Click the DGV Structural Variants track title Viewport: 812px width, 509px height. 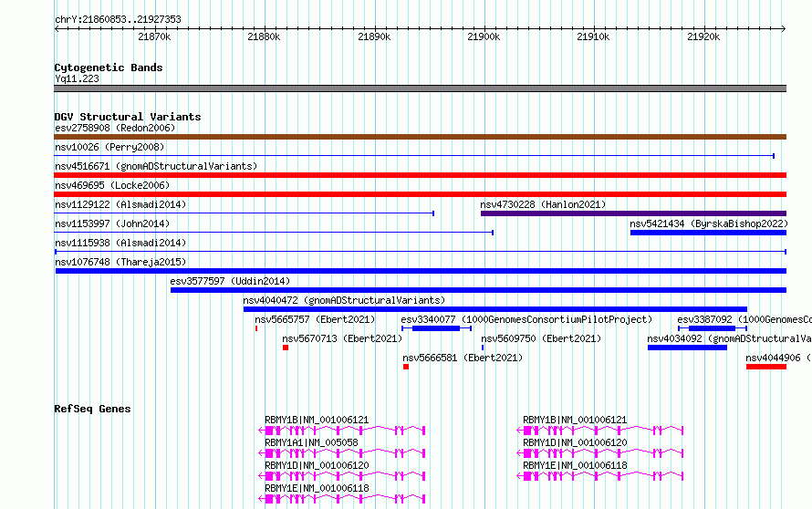[x=128, y=117]
